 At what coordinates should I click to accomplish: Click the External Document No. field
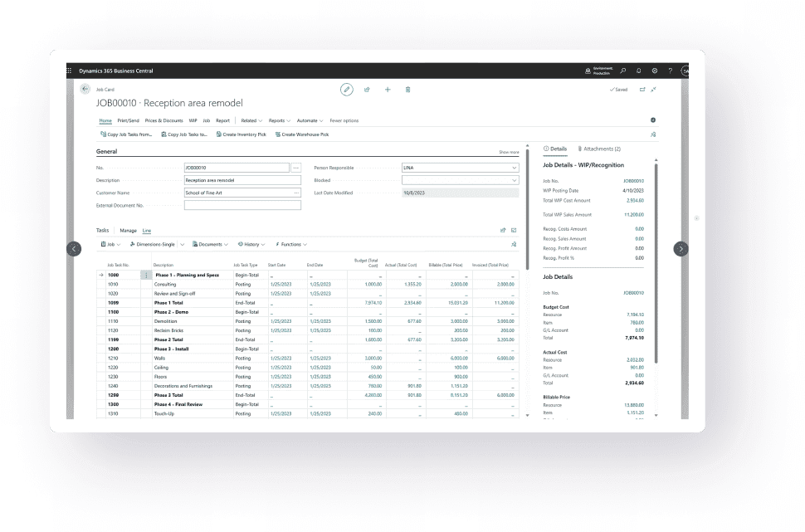pos(242,205)
